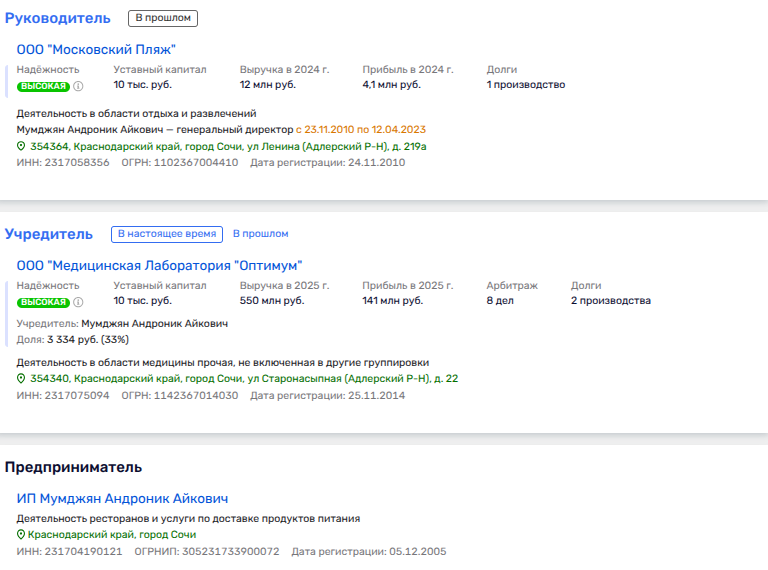Select 'В прошлом' tab next to Руководитель
Viewport: 768px width, 570px height.
(x=163, y=18)
